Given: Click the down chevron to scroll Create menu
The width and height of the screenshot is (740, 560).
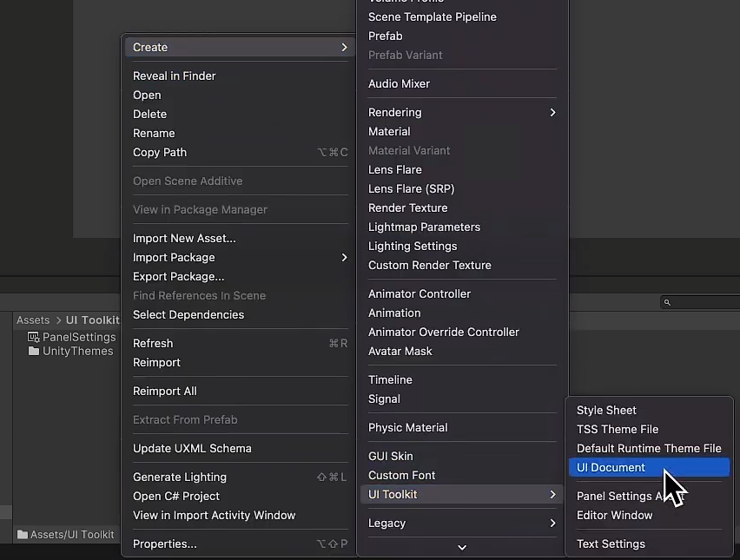Looking at the screenshot, I should 462,547.
